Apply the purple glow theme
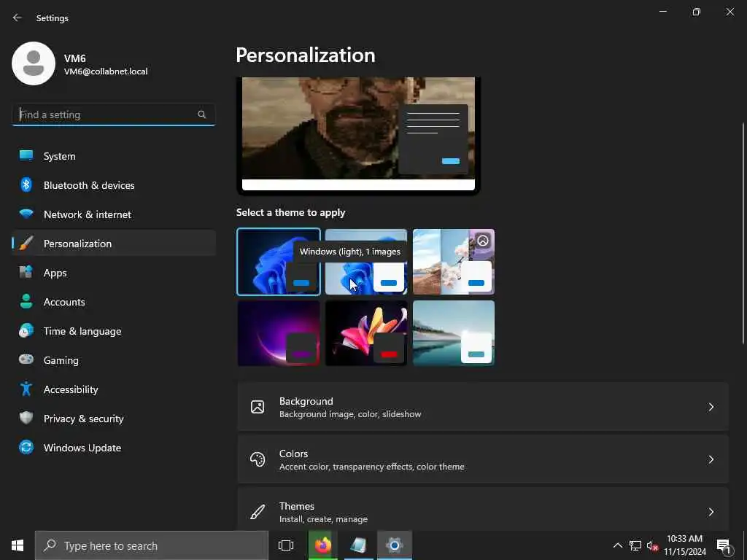Screen dimensions: 747x560 pos(279,333)
